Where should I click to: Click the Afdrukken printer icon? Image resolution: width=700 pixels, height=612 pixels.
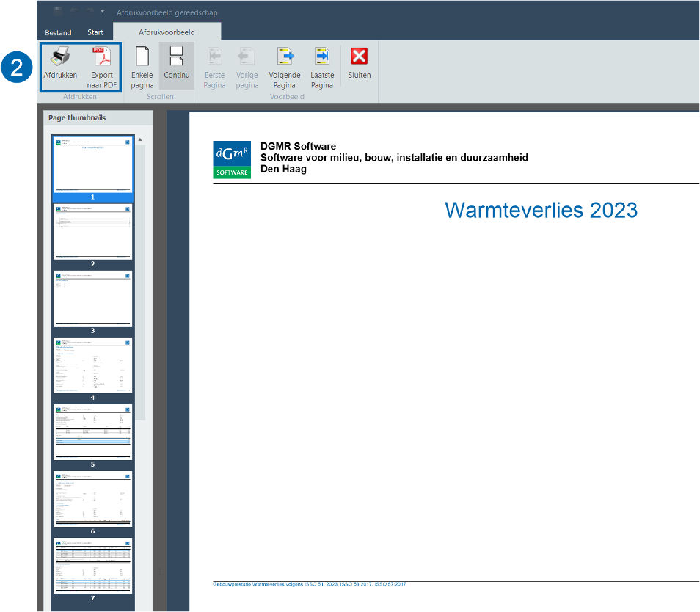click(60, 58)
